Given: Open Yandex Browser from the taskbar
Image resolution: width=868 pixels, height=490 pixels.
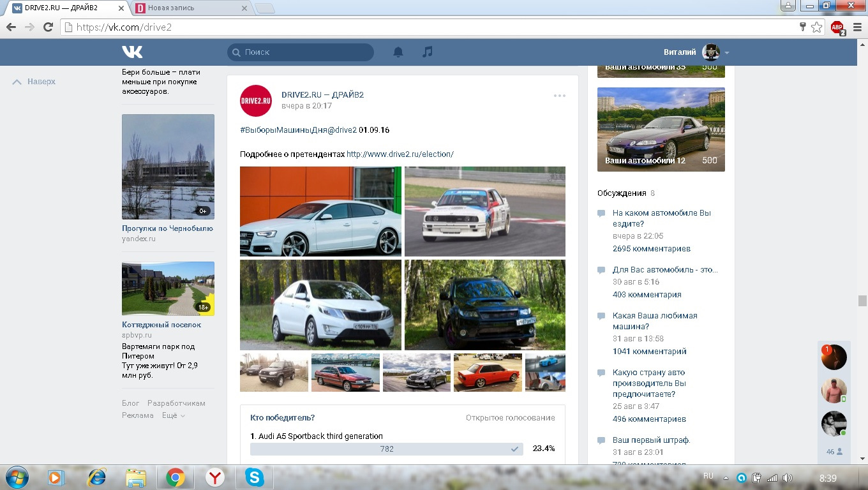Looking at the screenshot, I should point(215,477).
